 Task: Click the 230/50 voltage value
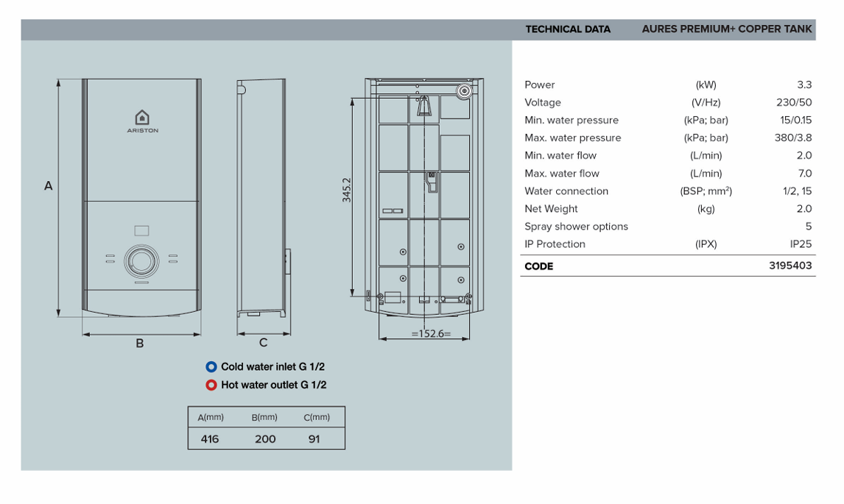pyautogui.click(x=794, y=103)
